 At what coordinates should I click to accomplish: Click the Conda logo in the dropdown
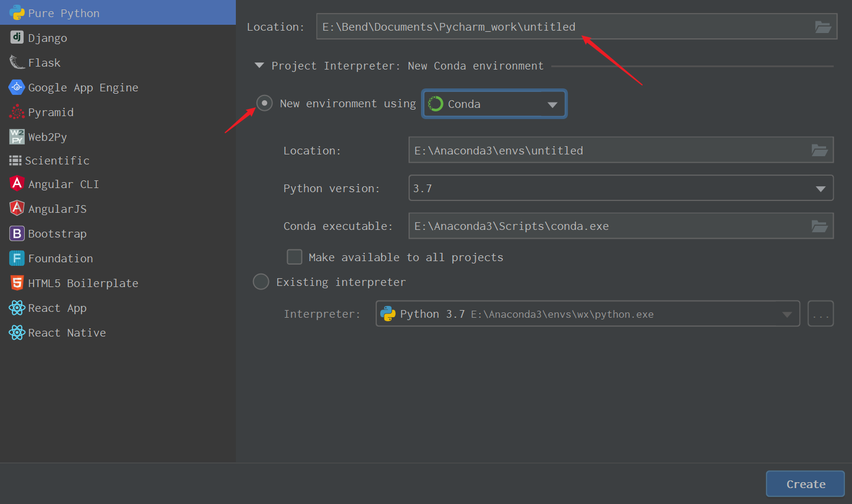pos(435,104)
